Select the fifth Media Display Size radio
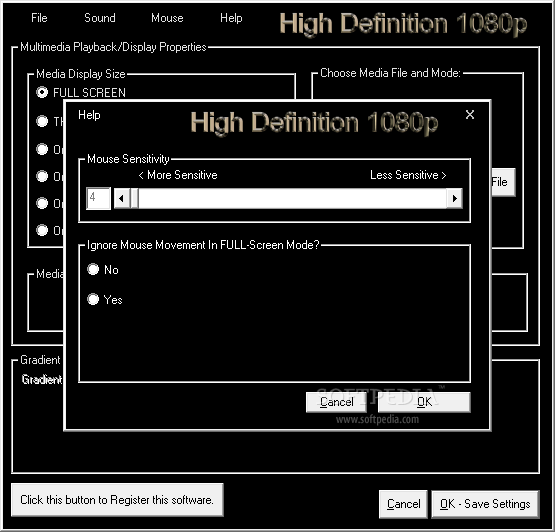The image size is (555, 532). pos(42,203)
